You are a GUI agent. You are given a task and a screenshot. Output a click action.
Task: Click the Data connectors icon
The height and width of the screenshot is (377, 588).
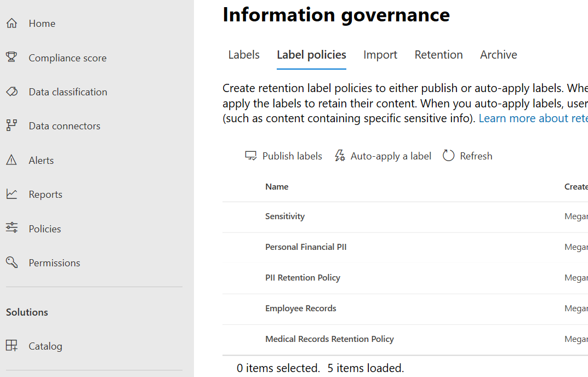click(12, 125)
